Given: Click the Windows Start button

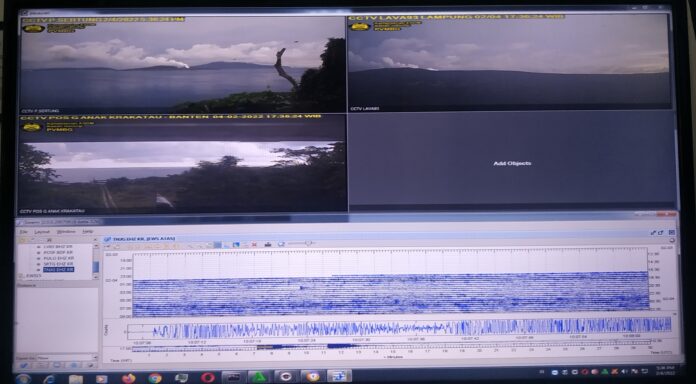Looking at the screenshot, I should (x=23, y=379).
